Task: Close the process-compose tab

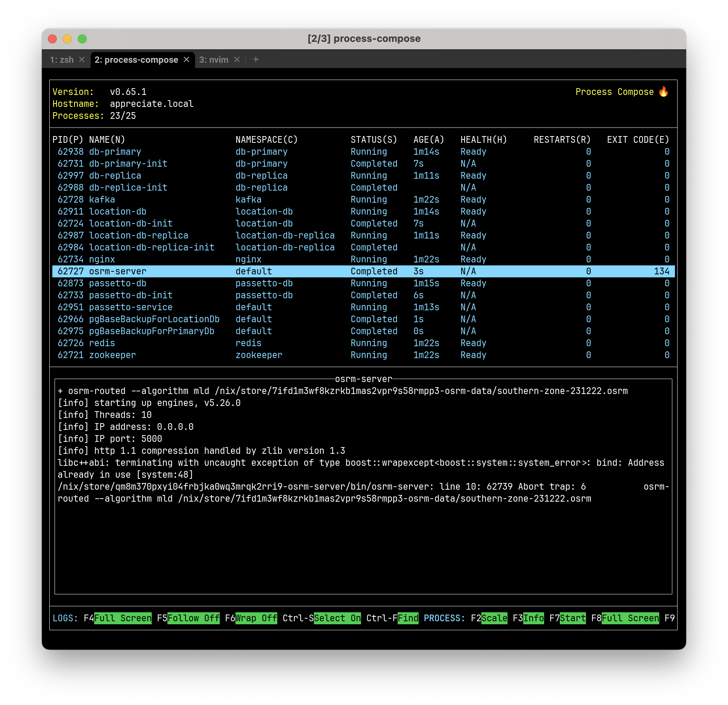Action: (187, 59)
